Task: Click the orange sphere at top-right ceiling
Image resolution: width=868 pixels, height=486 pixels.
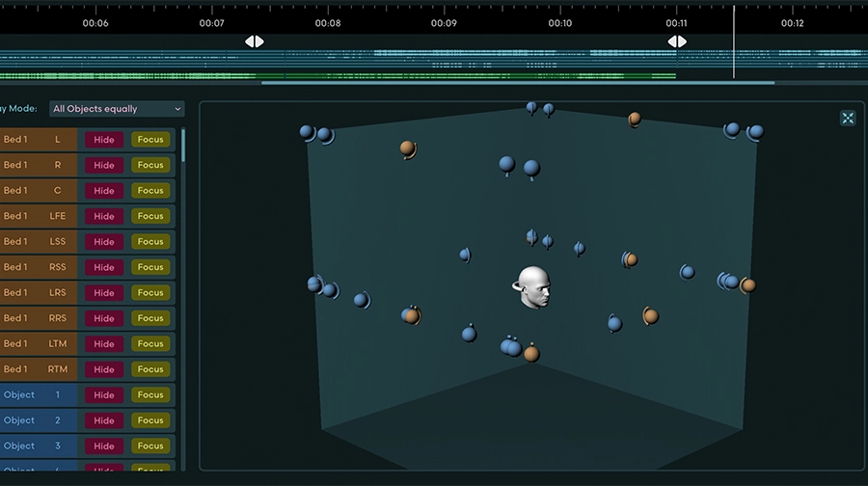Action: point(635,119)
